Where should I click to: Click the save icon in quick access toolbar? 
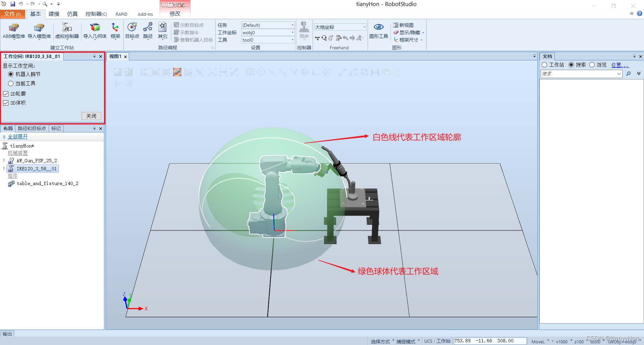(13, 4)
